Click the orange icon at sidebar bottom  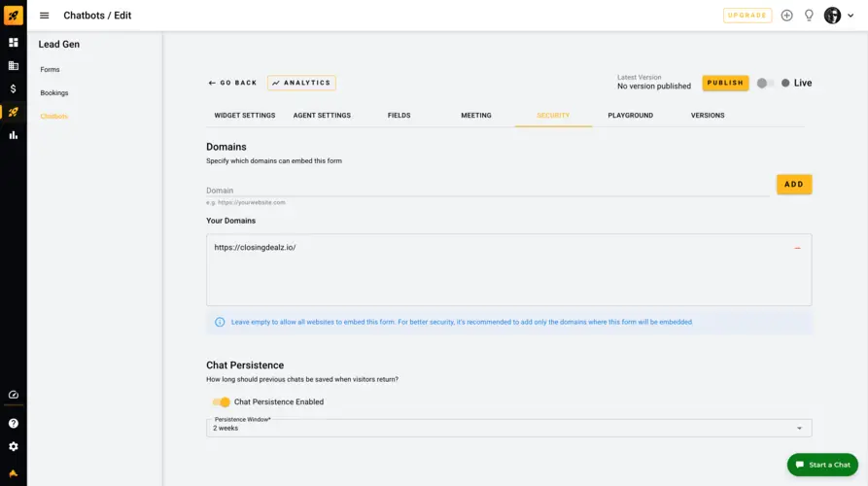14,473
